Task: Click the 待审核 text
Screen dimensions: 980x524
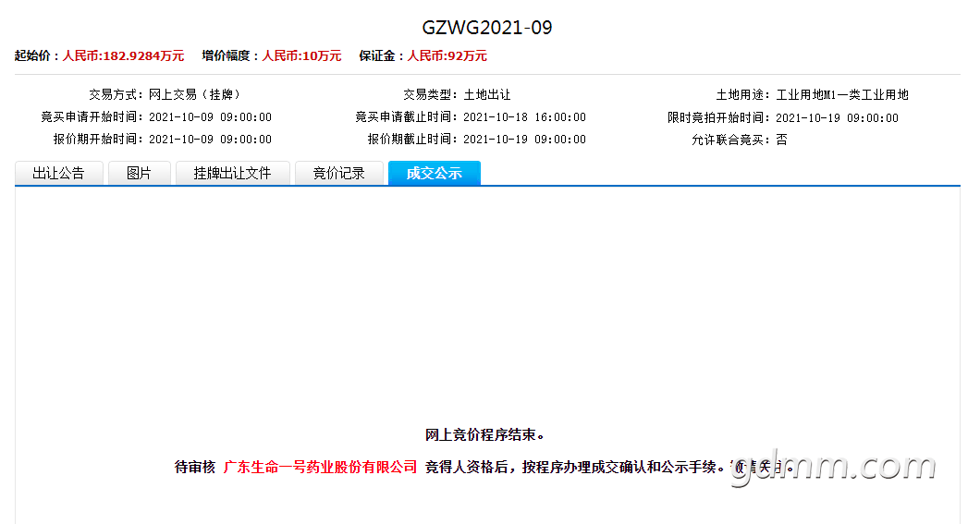Action: [194, 467]
